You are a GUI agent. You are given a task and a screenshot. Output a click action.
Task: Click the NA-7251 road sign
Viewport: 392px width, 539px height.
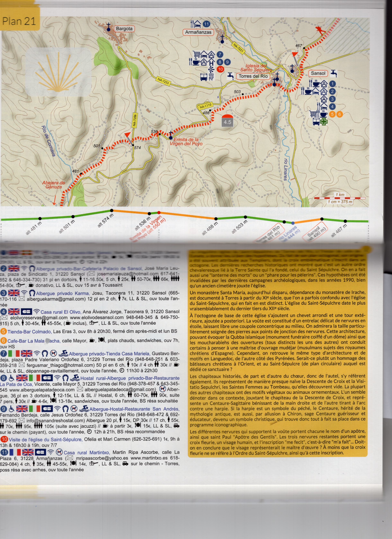pos(238,48)
